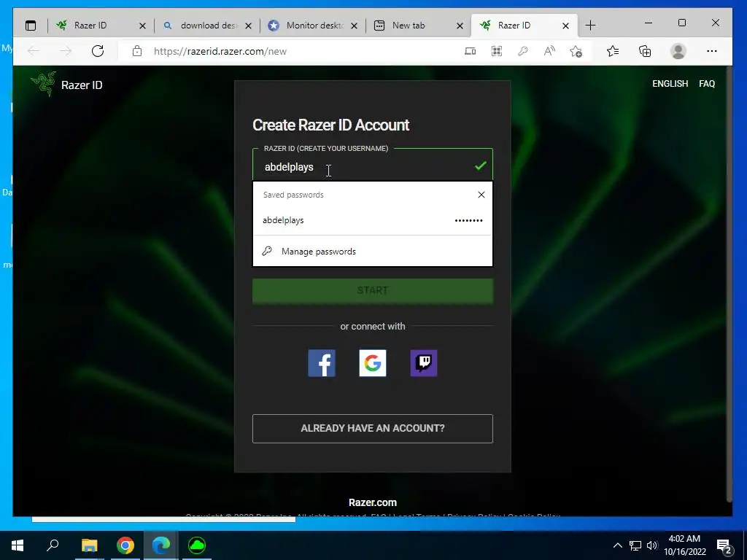The image size is (747, 560).
Task: Open a new browser tab
Action: click(590, 26)
